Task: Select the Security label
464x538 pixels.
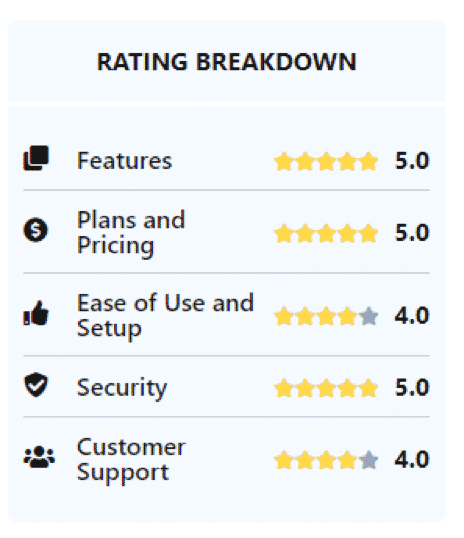Action: [x=122, y=388]
